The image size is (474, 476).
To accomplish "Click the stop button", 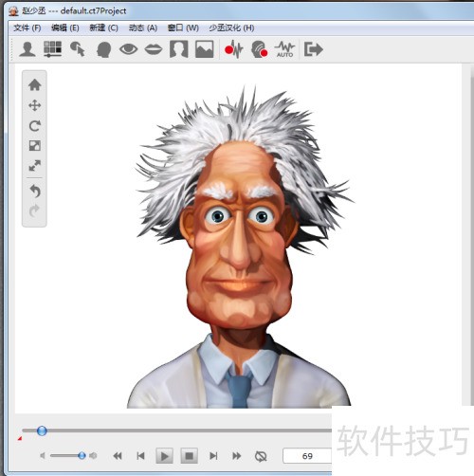I will tap(189, 456).
